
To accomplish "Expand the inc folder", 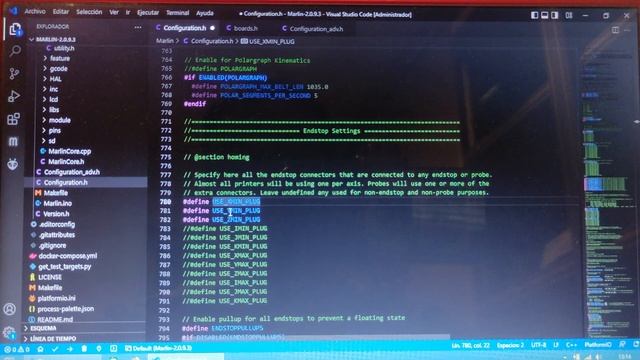I will pos(53,89).
